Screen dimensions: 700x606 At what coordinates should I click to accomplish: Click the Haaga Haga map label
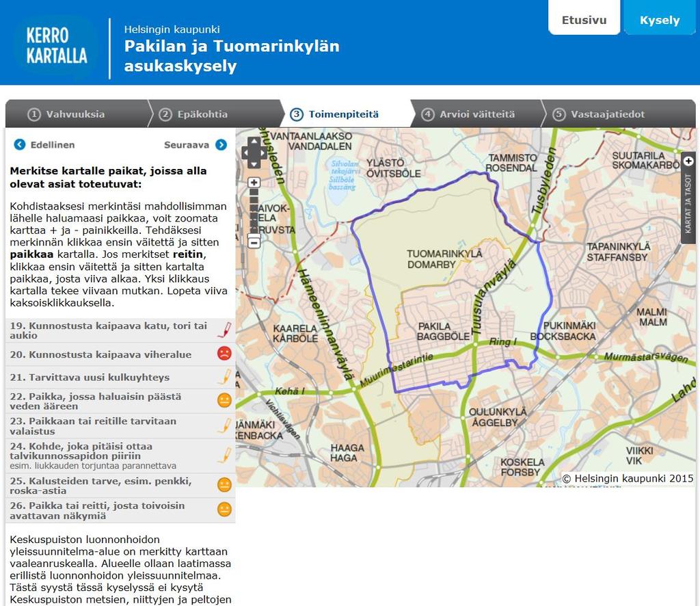point(347,453)
